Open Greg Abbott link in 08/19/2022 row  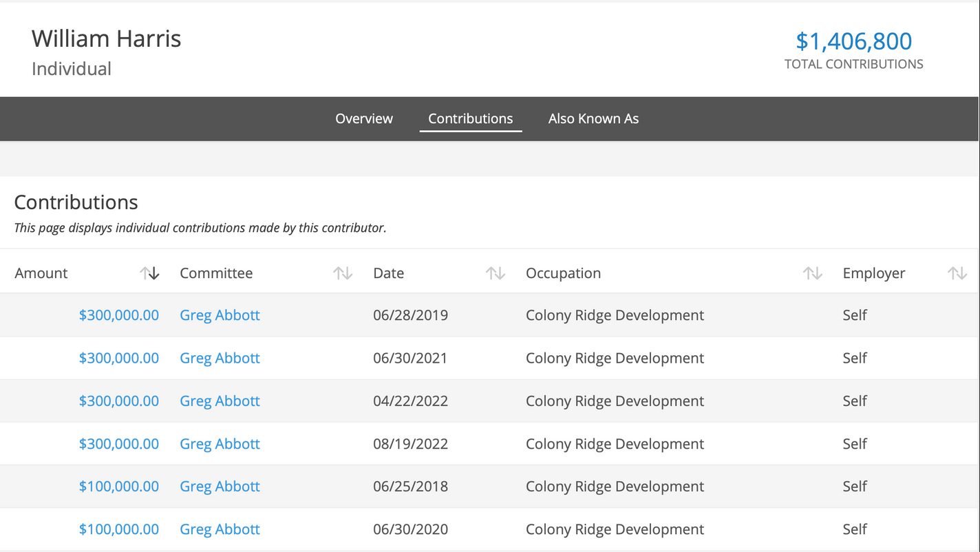[x=220, y=444]
